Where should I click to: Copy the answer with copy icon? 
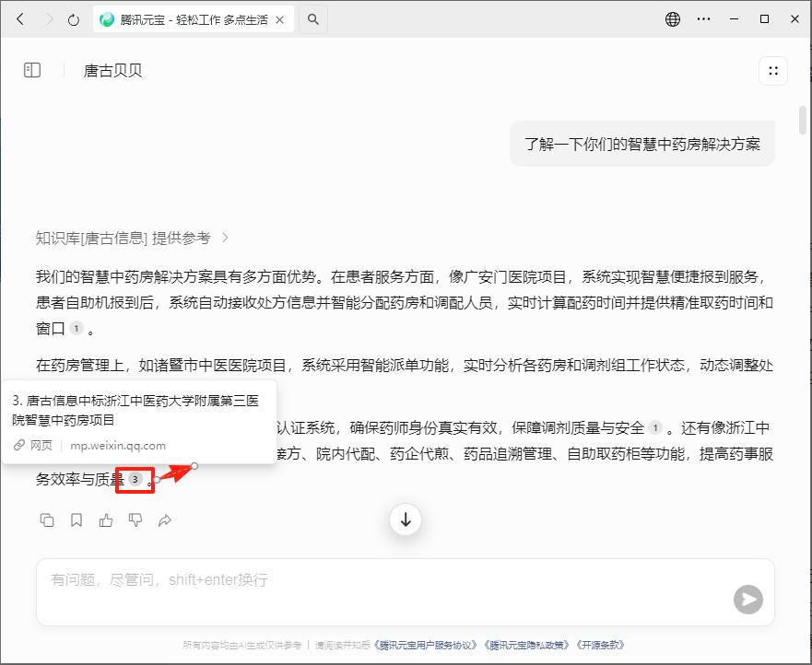[47, 520]
